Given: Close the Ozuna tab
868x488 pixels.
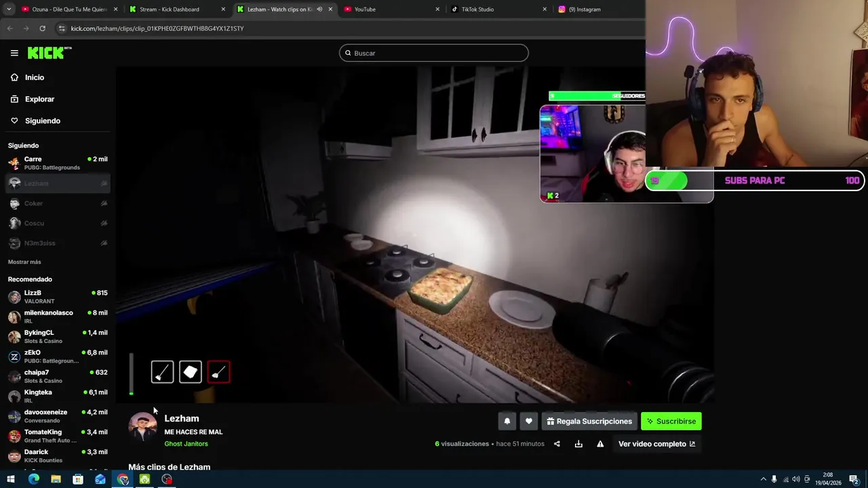Looking at the screenshot, I should (116, 9).
